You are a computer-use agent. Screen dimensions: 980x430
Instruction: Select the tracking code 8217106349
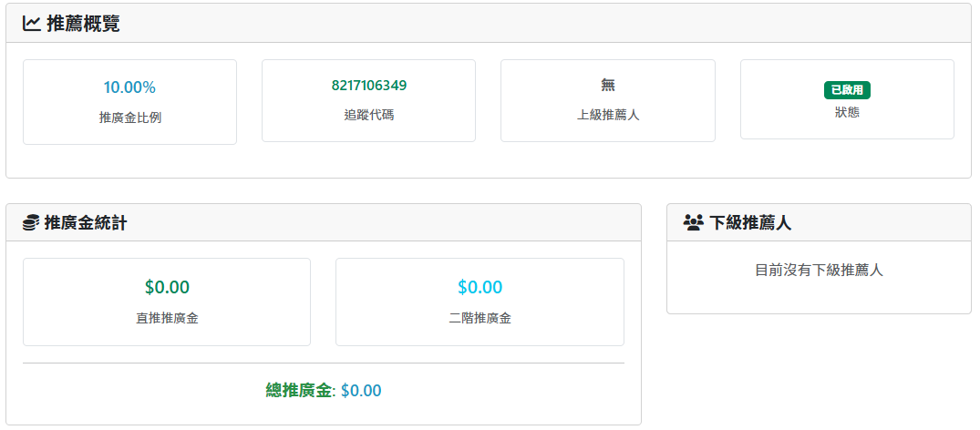pos(368,86)
